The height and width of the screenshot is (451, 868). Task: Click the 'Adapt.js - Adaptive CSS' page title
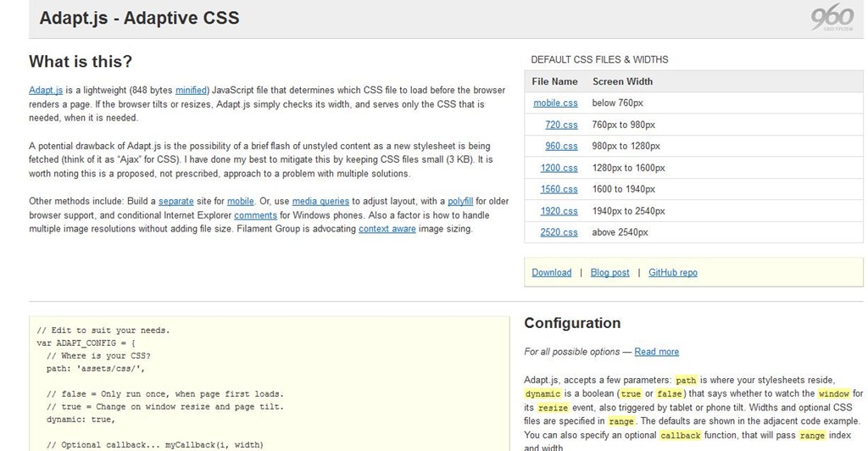(140, 18)
